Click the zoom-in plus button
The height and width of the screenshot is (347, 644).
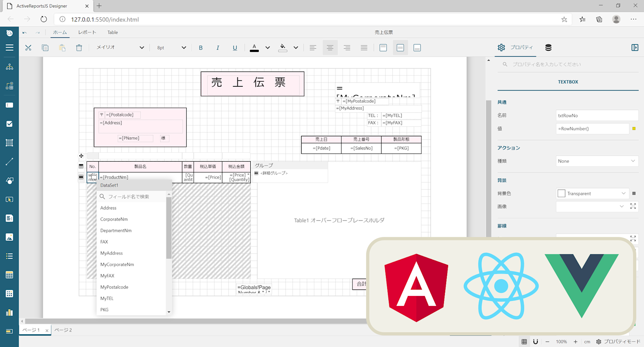point(576,342)
